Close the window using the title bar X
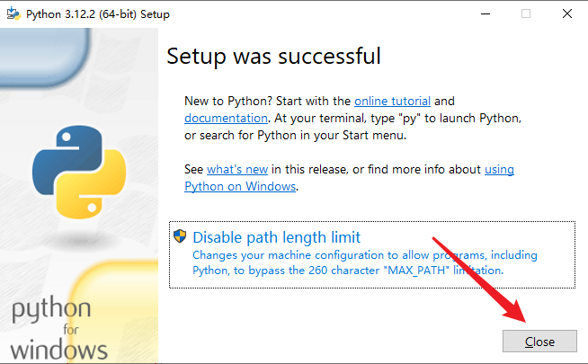Viewport: 588px width, 364px height. 567,14
